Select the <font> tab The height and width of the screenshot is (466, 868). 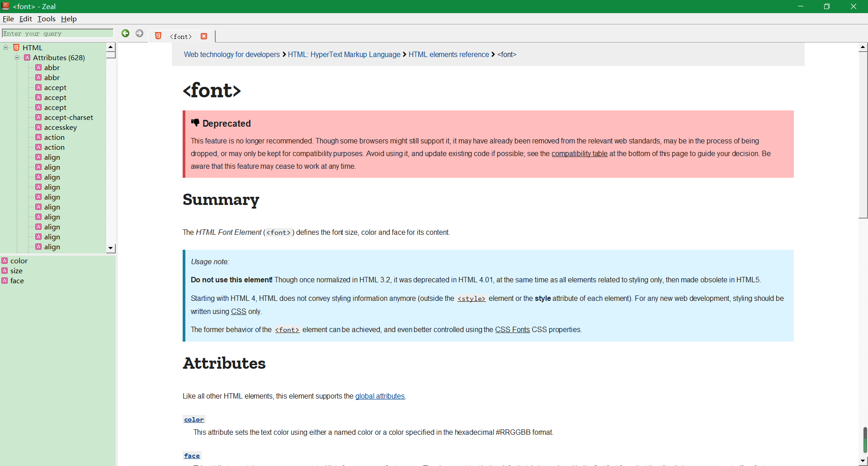[181, 37]
